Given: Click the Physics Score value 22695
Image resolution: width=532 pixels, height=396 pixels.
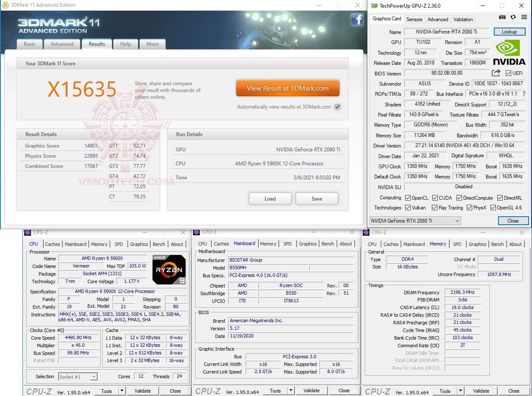Looking at the screenshot, I should coord(91,156).
